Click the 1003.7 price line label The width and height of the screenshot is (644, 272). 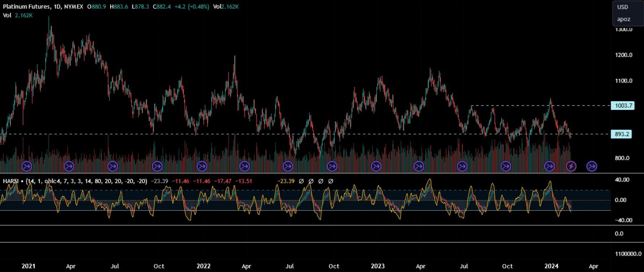(x=622, y=106)
